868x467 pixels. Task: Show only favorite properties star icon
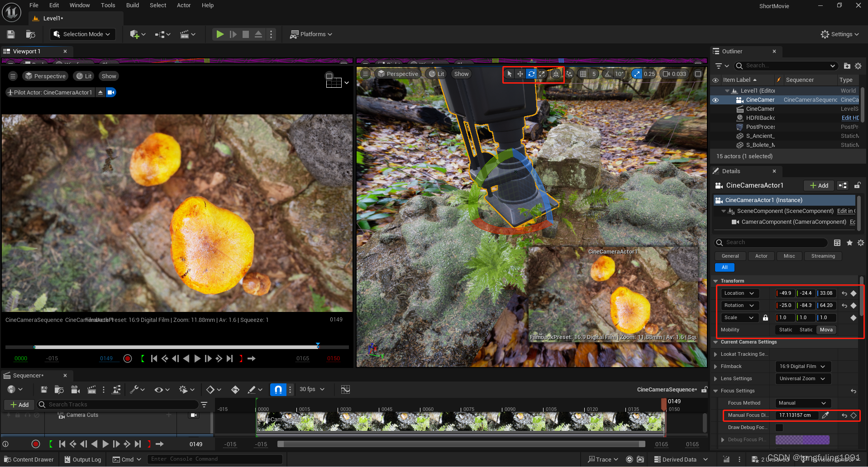849,243
